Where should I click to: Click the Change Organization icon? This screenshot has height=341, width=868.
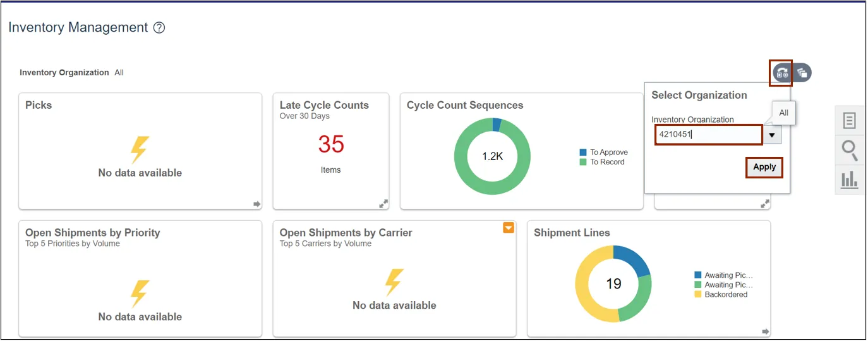tap(782, 73)
